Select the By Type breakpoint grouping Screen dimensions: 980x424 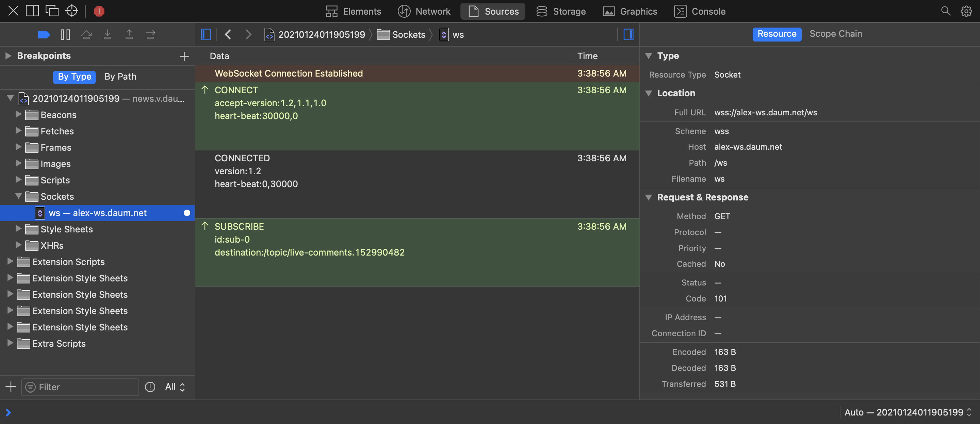click(74, 77)
